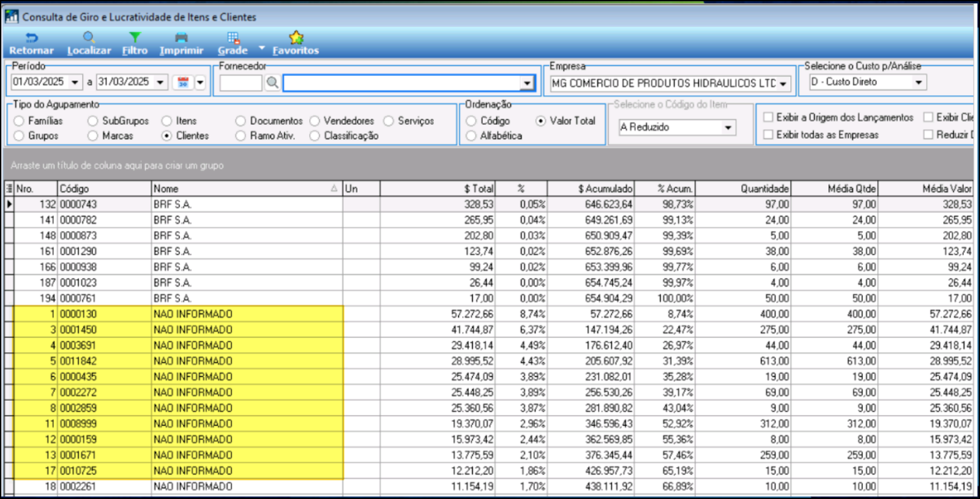Click the Fornecedor code input field

[241, 83]
